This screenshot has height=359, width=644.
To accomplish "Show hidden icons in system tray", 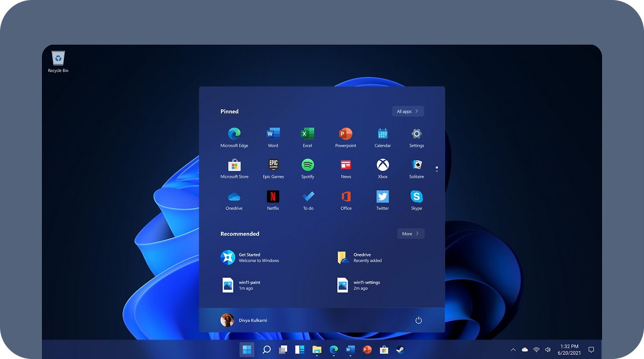I will tap(513, 349).
